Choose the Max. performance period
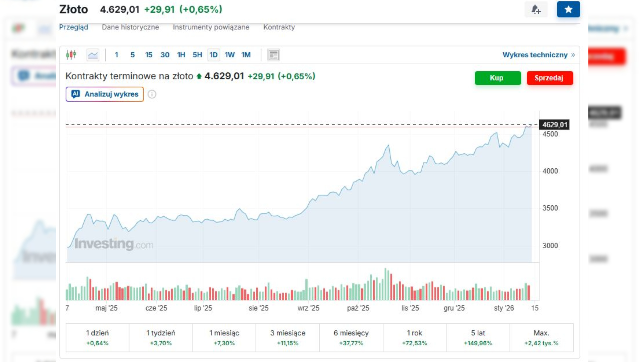The height and width of the screenshot is (362, 644). pos(541,338)
